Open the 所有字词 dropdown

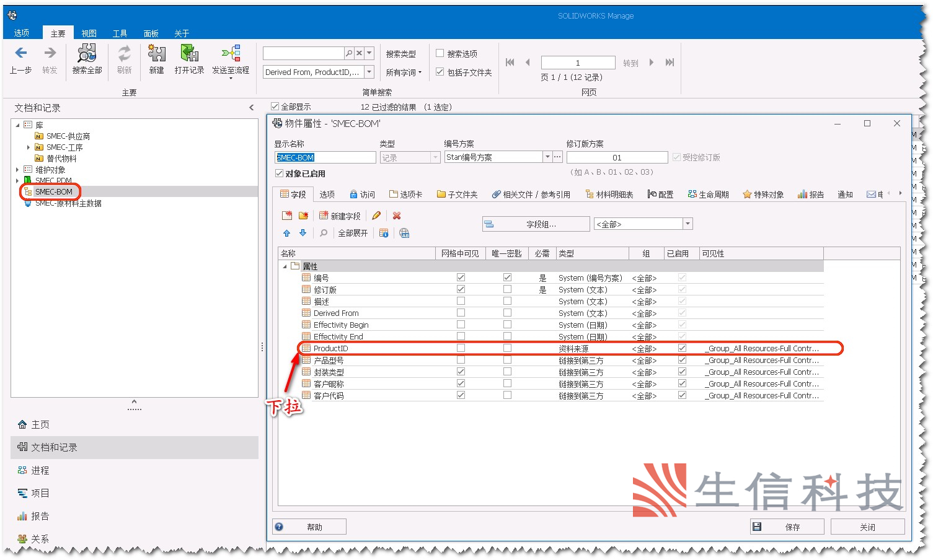404,72
